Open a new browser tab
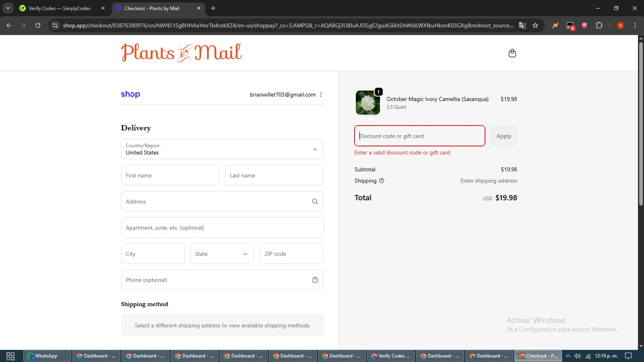This screenshot has width=644, height=362. [213, 8]
